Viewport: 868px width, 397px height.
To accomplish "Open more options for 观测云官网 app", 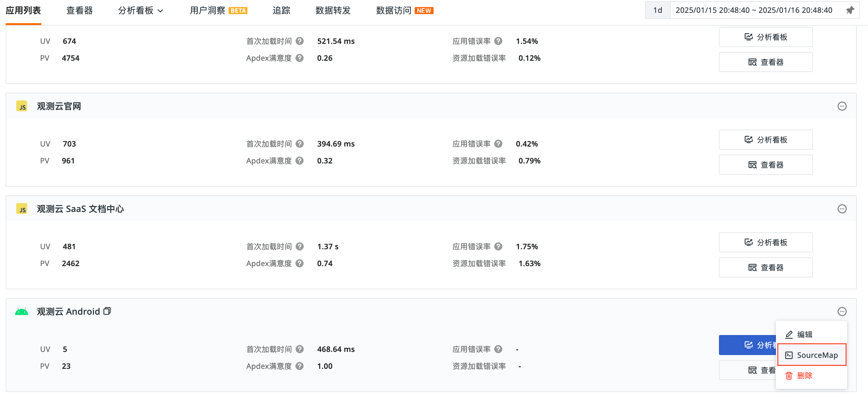I will (841, 106).
